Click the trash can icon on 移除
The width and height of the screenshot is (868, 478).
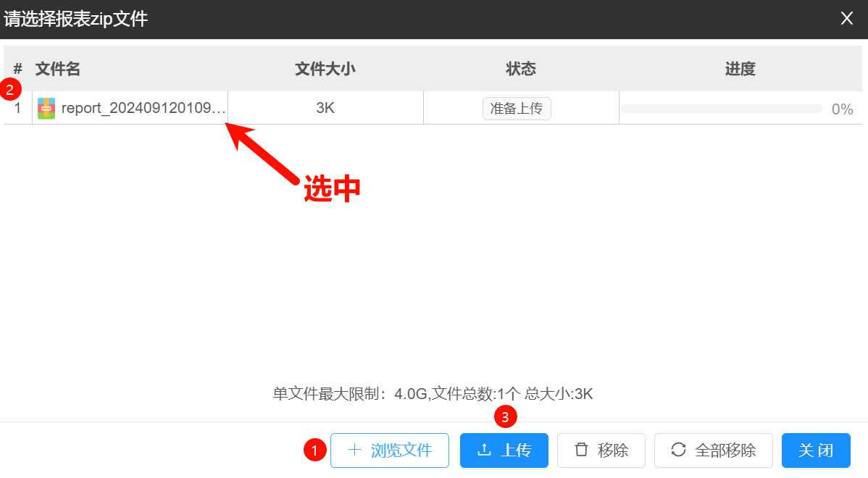(581, 450)
